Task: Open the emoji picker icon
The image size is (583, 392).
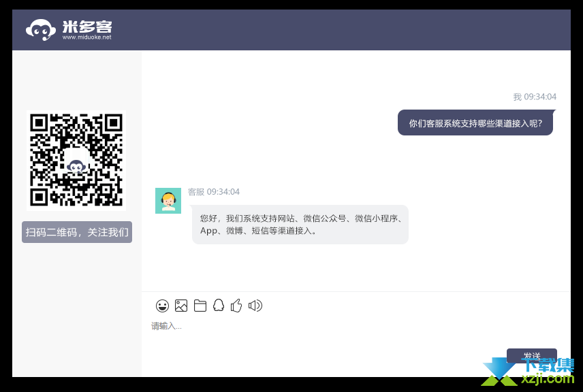Action: (162, 306)
